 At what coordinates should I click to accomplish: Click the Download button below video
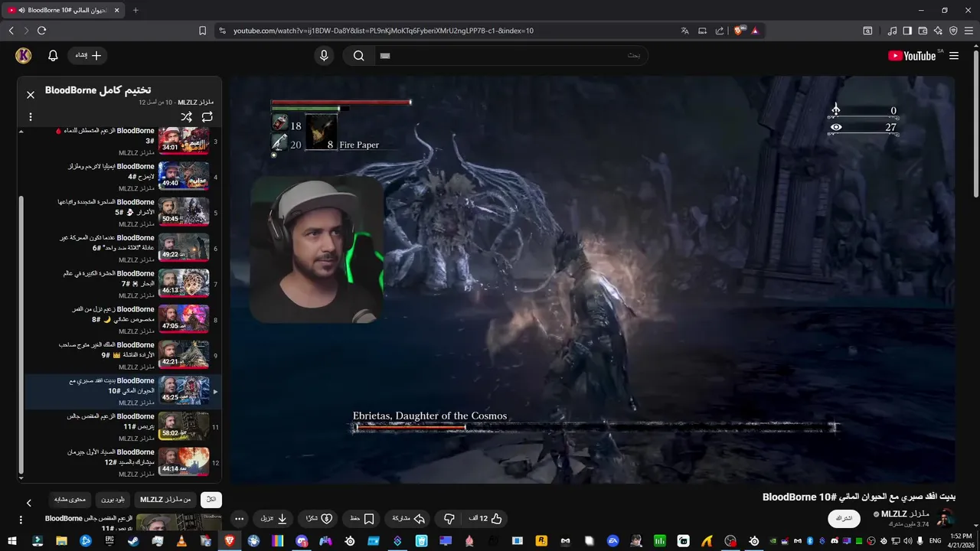273,519
